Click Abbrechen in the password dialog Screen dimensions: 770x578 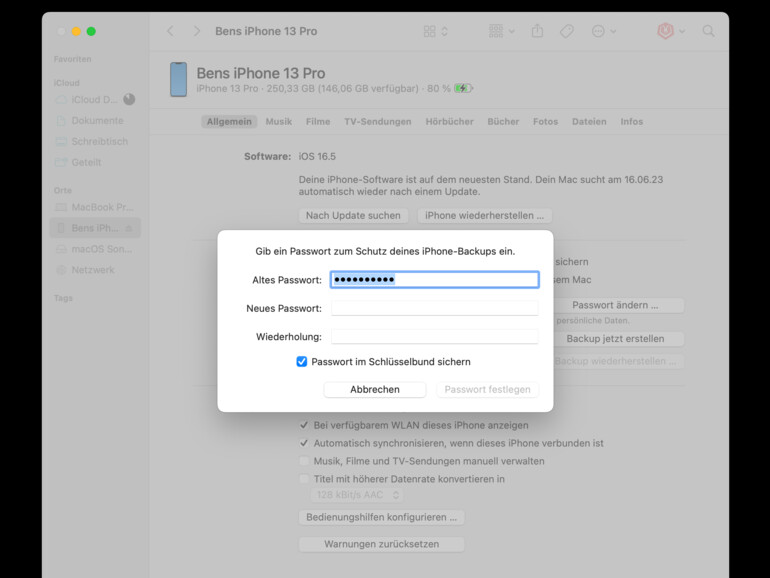[x=375, y=389]
